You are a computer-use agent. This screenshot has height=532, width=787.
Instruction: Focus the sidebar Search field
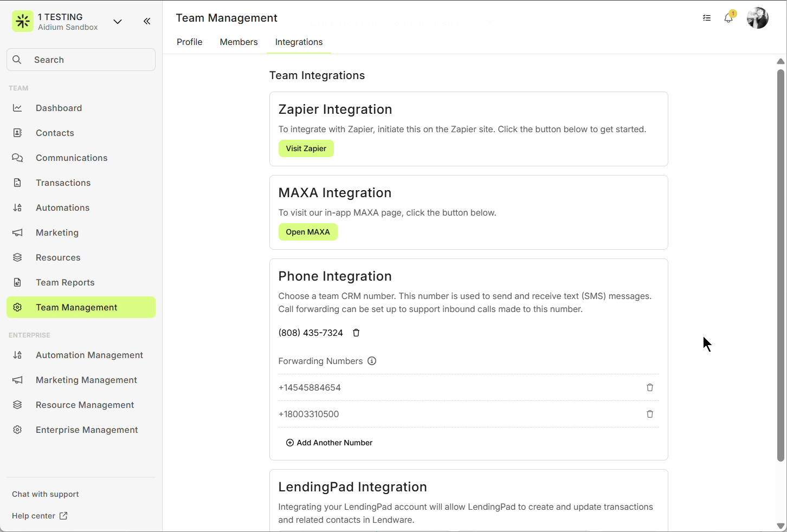[81, 60]
